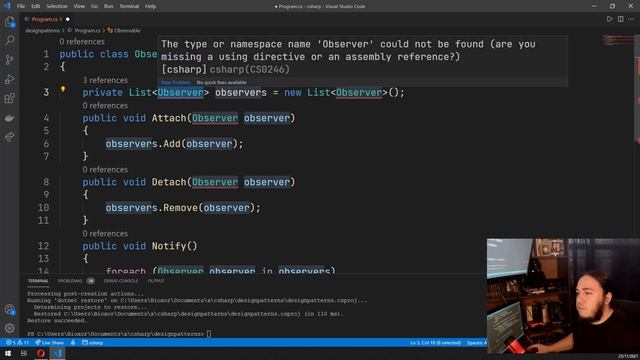Open Opera browser from the taskbar
640x360 pixels.
40,353
